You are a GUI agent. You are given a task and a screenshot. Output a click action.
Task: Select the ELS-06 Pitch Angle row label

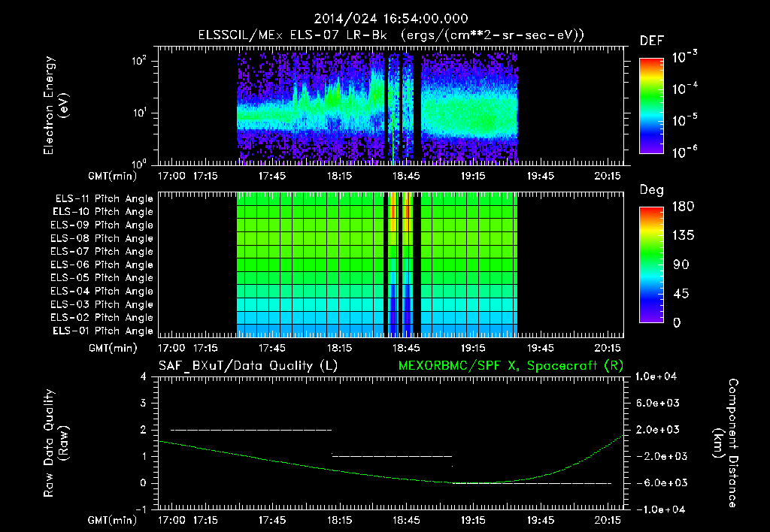[102, 265]
